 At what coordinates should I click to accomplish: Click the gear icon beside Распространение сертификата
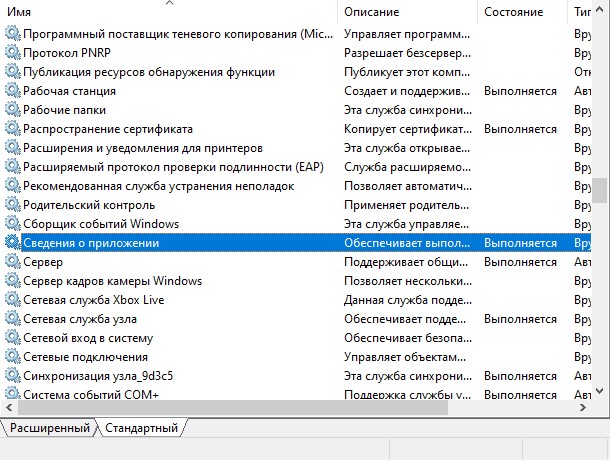point(12,129)
